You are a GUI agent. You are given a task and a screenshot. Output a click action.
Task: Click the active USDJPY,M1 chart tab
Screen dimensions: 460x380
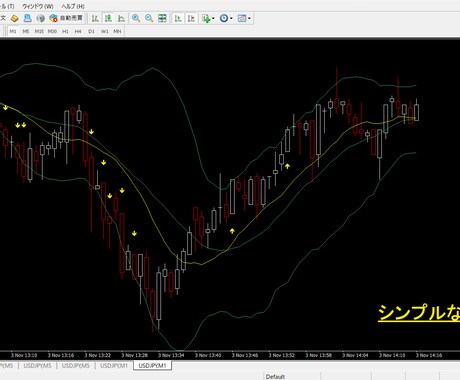coord(152,366)
